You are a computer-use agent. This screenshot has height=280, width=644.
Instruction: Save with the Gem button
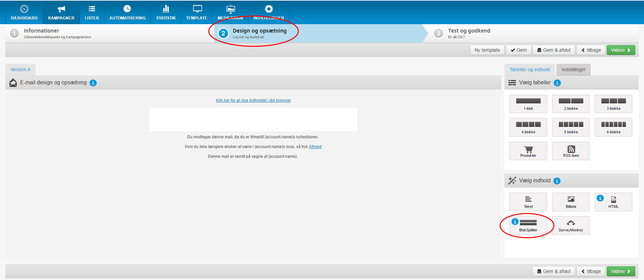click(x=519, y=50)
